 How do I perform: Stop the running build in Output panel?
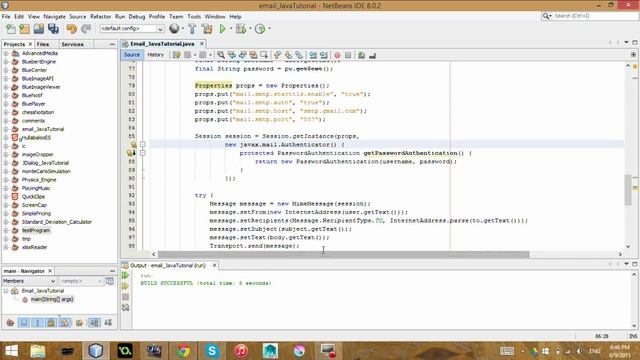pyautogui.click(x=125, y=297)
